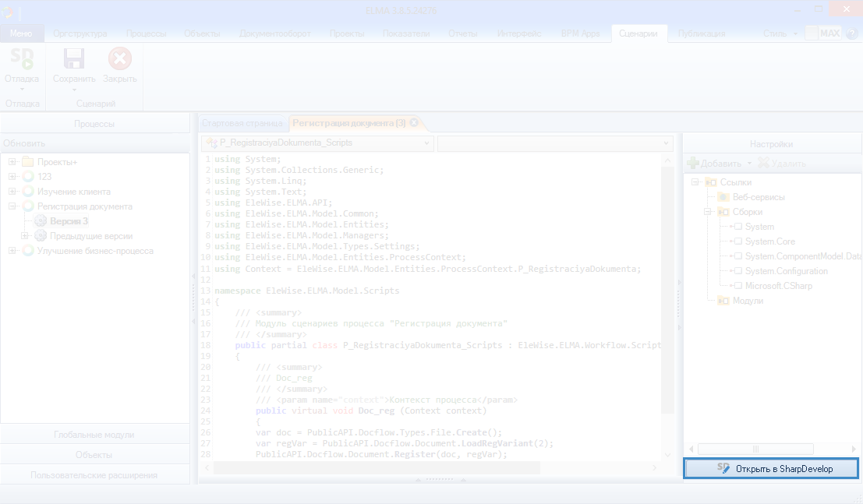The width and height of the screenshot is (863, 504).
Task: Open the Глобальные модули panel
Action: (x=94, y=435)
